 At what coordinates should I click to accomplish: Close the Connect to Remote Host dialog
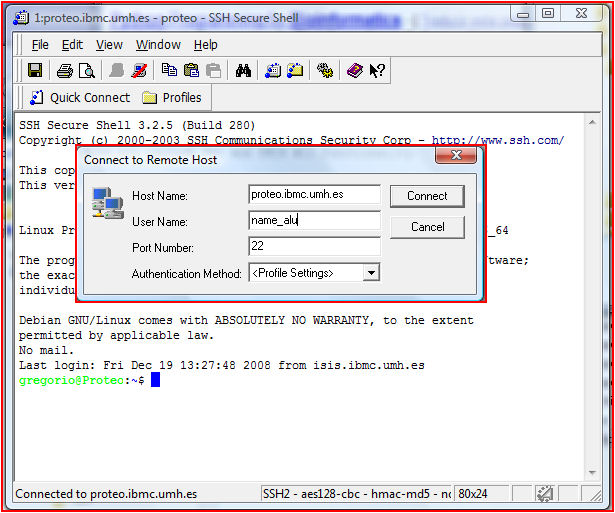(x=456, y=155)
